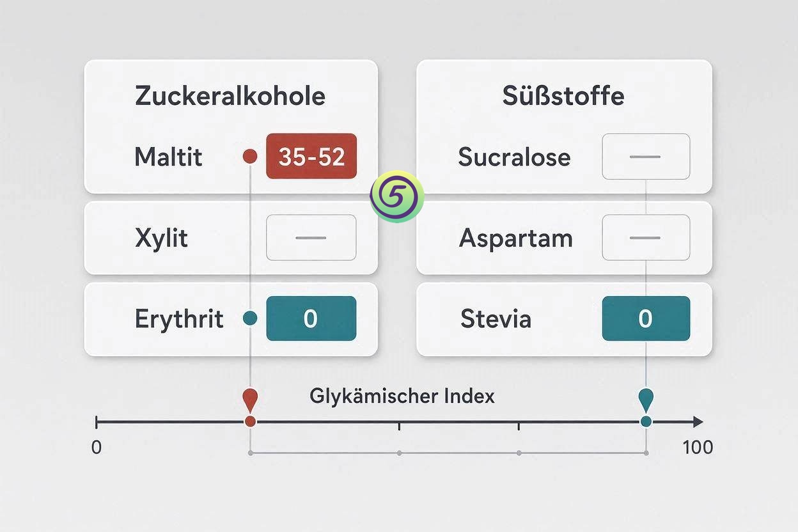This screenshot has width=798, height=532.
Task: Click Stevia's teal 0 value badge
Action: pos(646,318)
